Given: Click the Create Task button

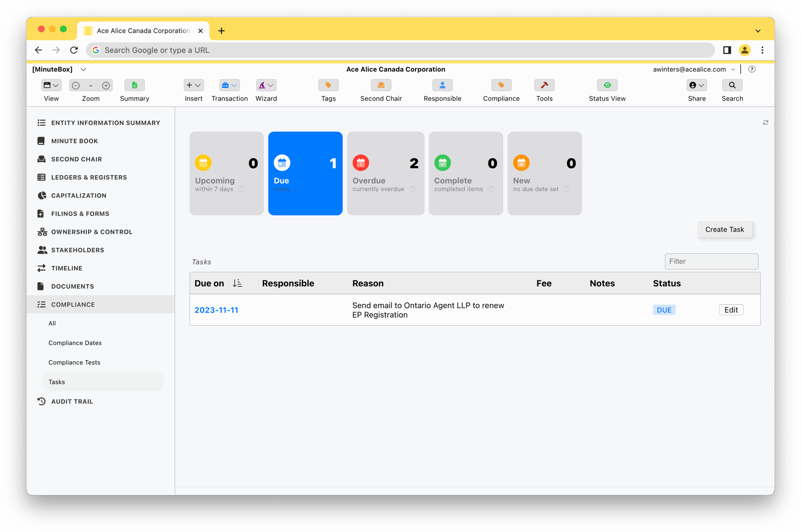Looking at the screenshot, I should (x=724, y=229).
